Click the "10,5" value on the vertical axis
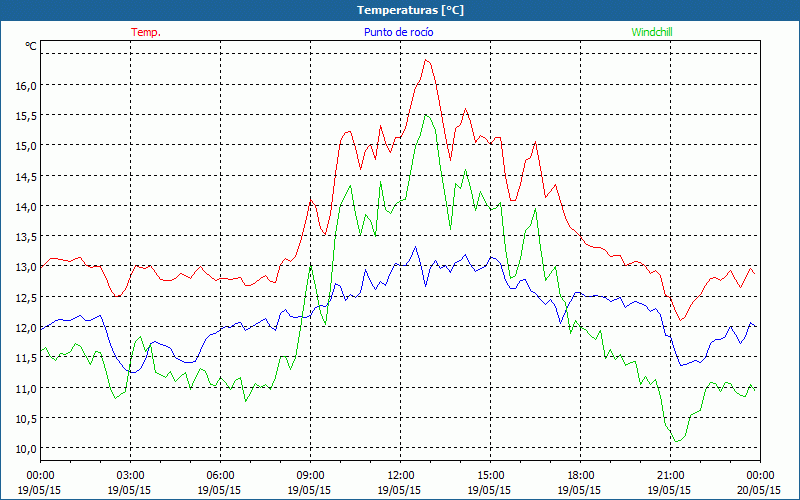Viewport: 800px width, 500px height. (x=26, y=418)
